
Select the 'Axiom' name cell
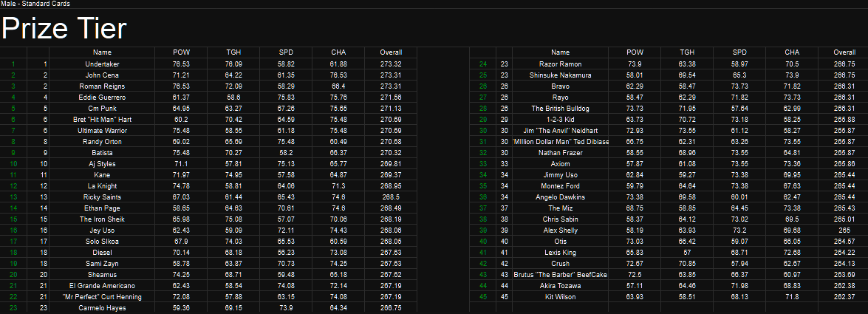(x=560, y=164)
